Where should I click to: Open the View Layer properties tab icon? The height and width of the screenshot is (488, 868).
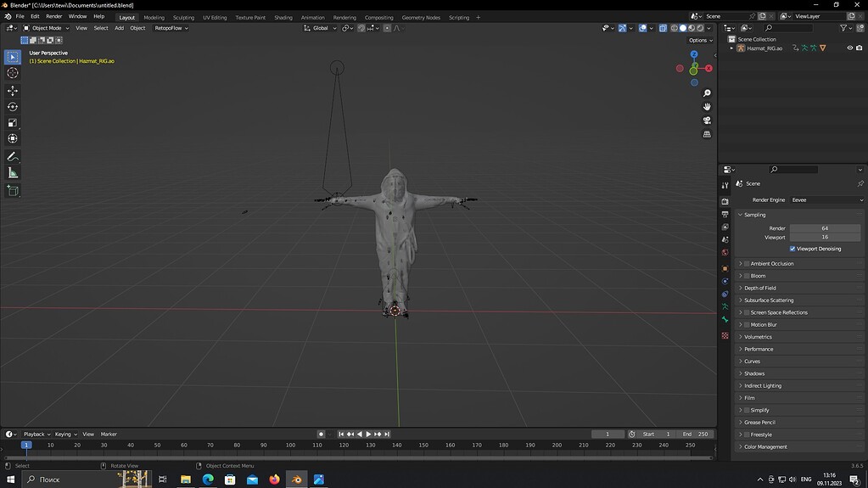click(x=725, y=227)
